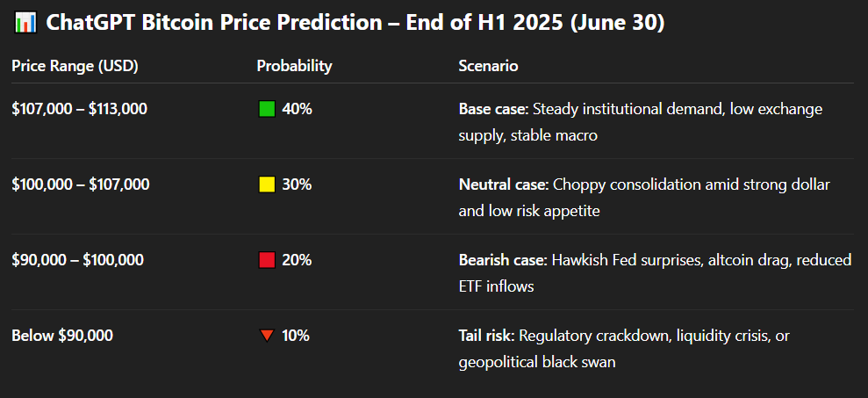
Task: Select the Scenario column header
Action: (x=488, y=66)
